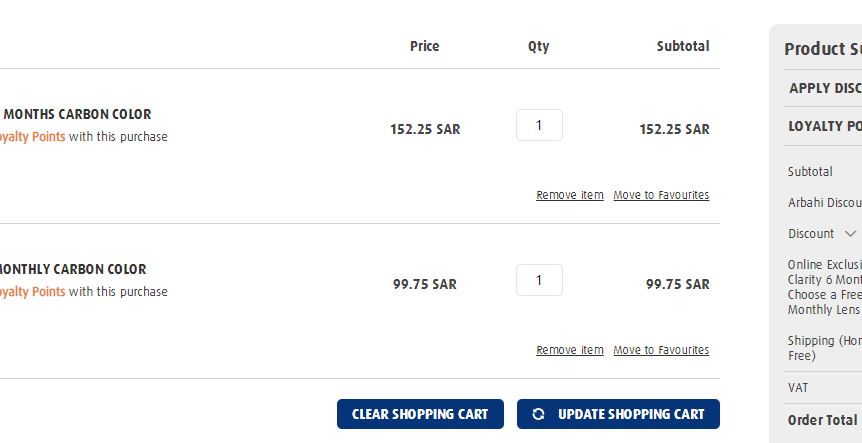Remove the 152.25 SAR item
The width and height of the screenshot is (862, 443).
[570, 195]
